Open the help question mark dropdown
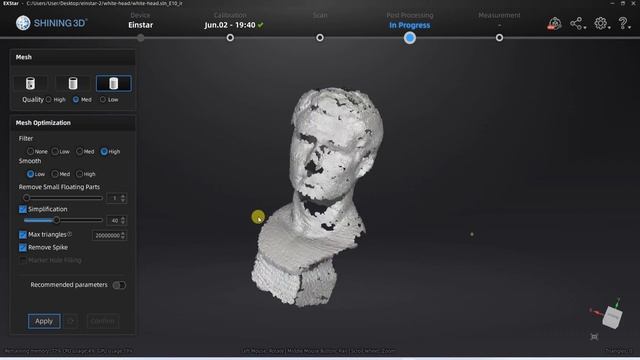The height and width of the screenshot is (360, 640). point(624,23)
